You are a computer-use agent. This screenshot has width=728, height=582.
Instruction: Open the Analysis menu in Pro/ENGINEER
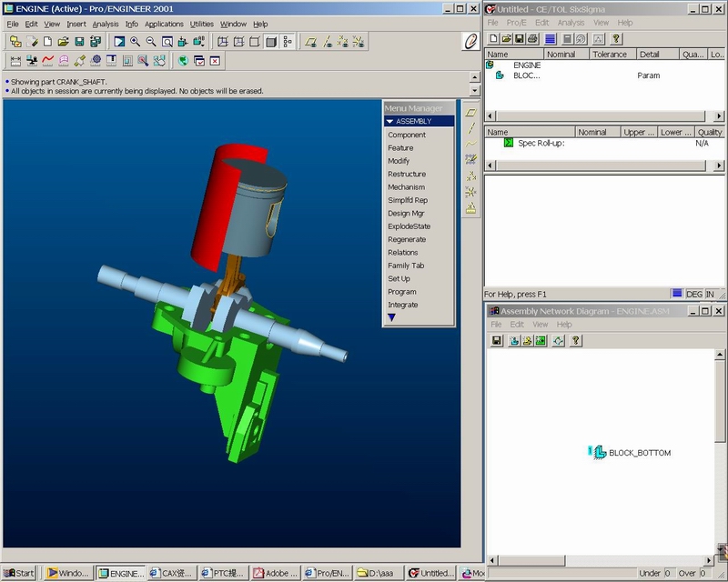point(106,25)
